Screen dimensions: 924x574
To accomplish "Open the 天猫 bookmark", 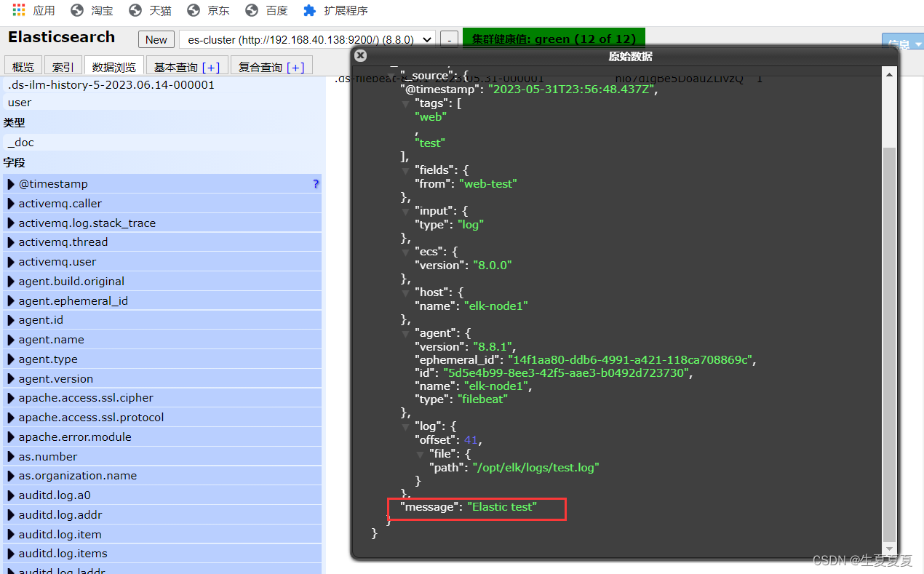I will [150, 10].
